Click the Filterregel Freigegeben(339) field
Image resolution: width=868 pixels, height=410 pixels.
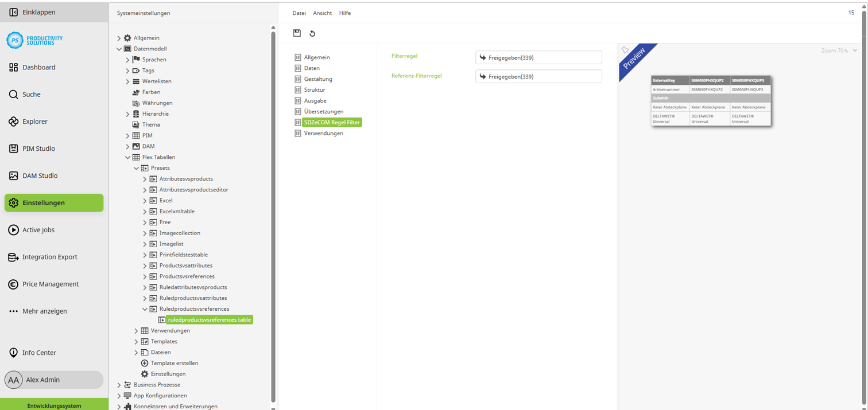(538, 57)
